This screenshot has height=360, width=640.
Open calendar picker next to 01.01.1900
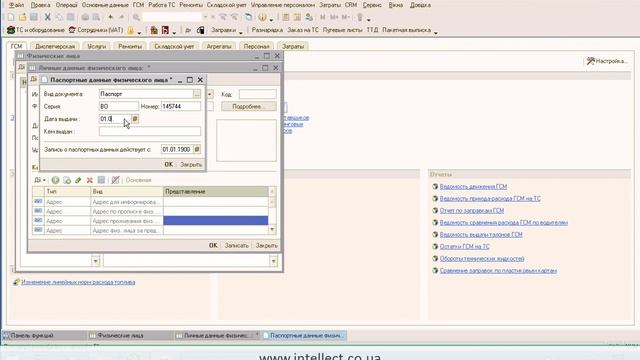coord(197,149)
